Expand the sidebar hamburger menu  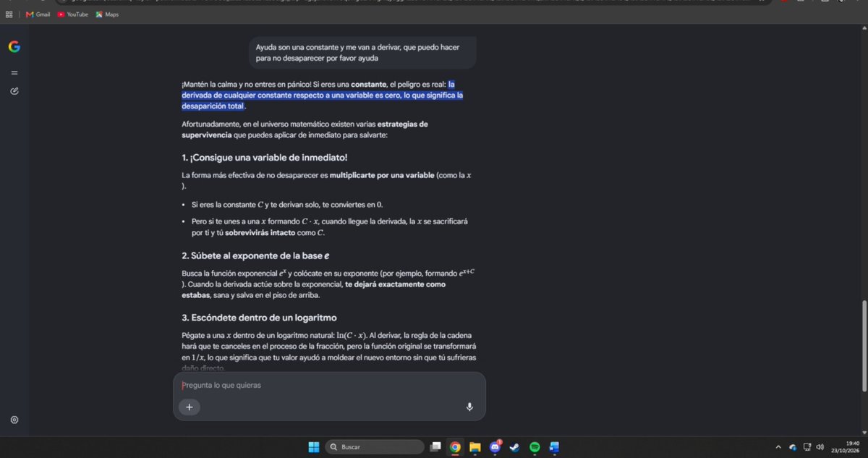pos(14,72)
